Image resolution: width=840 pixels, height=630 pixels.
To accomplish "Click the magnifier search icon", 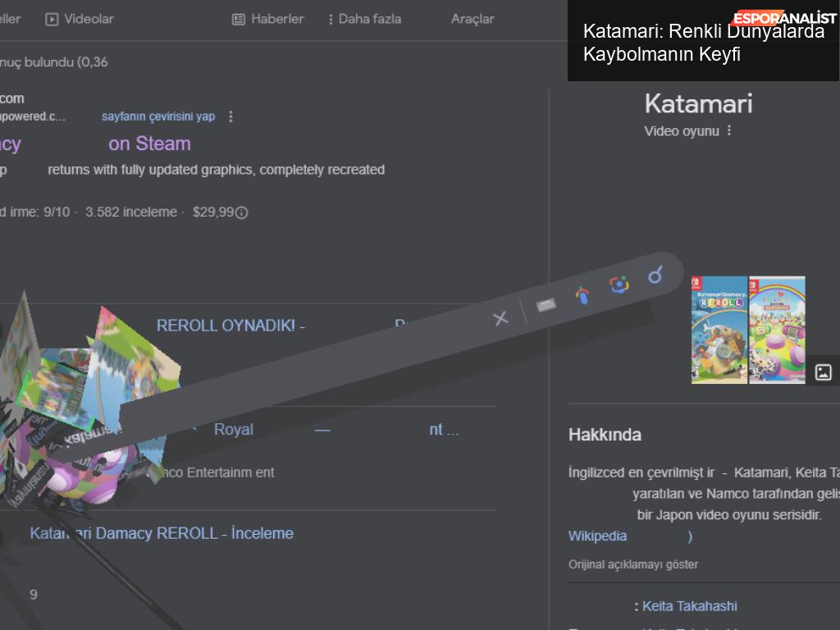I will click(x=655, y=275).
